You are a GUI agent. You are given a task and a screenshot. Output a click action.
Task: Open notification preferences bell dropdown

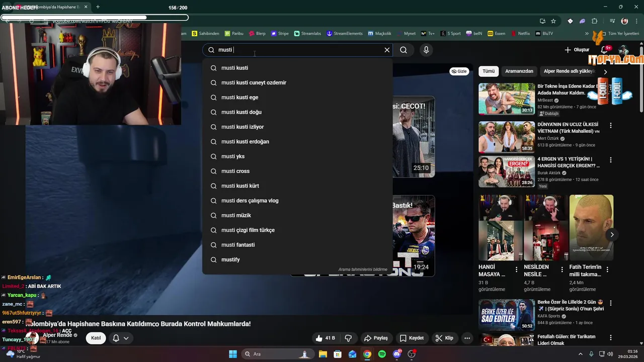tap(121, 338)
